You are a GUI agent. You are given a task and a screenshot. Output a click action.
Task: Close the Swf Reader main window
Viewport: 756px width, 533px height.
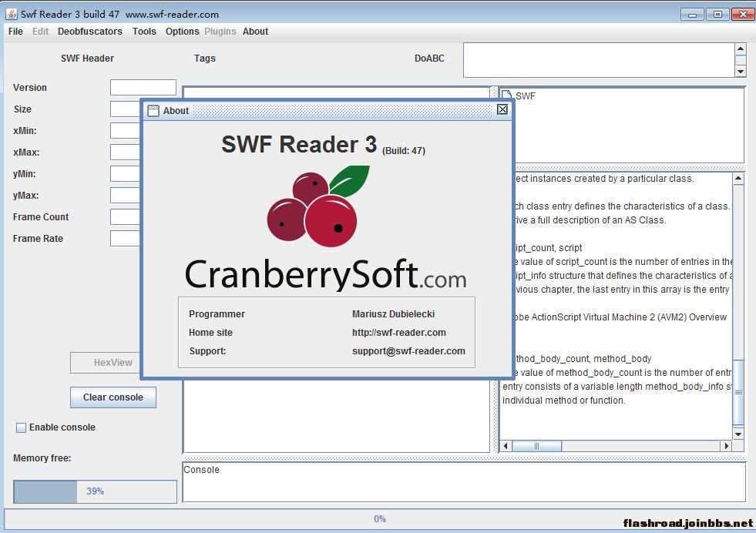click(x=743, y=15)
